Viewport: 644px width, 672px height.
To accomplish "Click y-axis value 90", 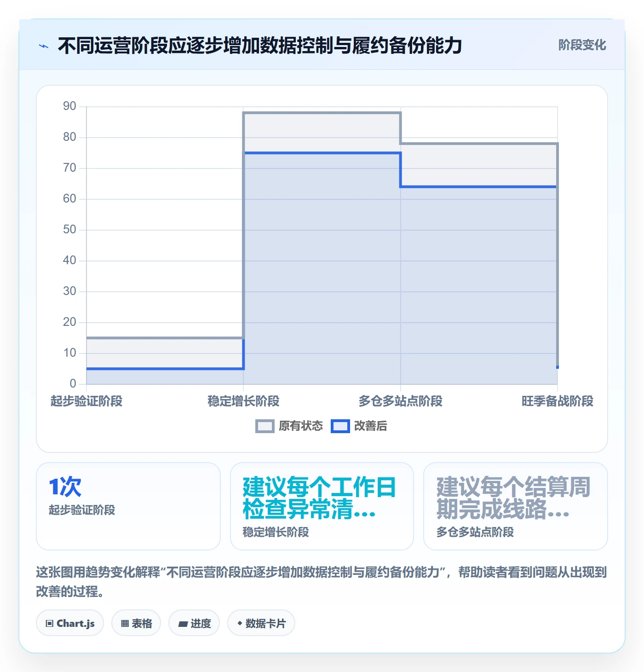I will (69, 106).
